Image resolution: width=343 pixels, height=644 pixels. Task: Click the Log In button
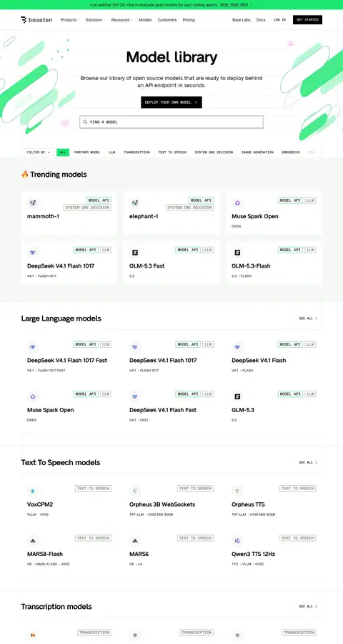280,20
